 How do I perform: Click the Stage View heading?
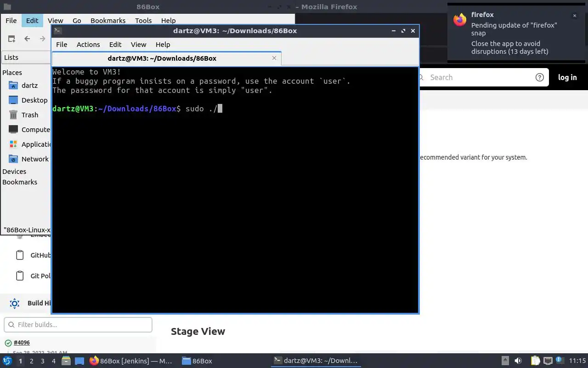pyautogui.click(x=198, y=332)
